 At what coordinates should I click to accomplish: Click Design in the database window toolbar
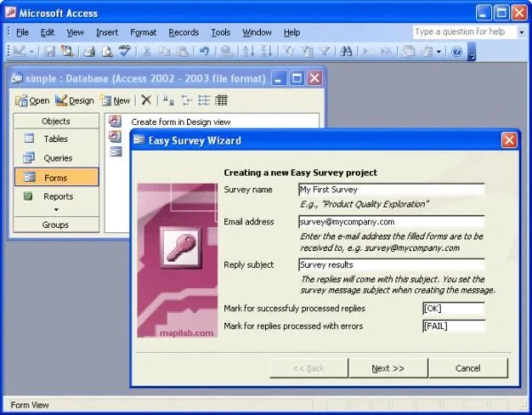point(74,101)
